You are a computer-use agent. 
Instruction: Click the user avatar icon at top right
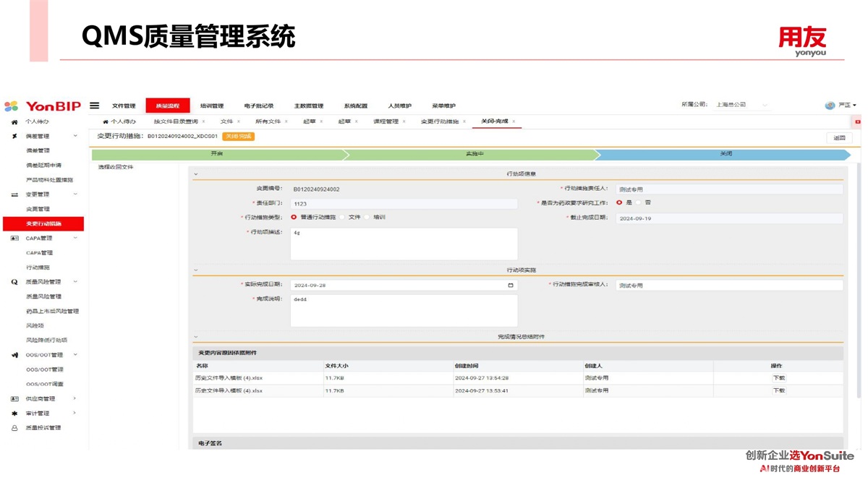click(830, 106)
